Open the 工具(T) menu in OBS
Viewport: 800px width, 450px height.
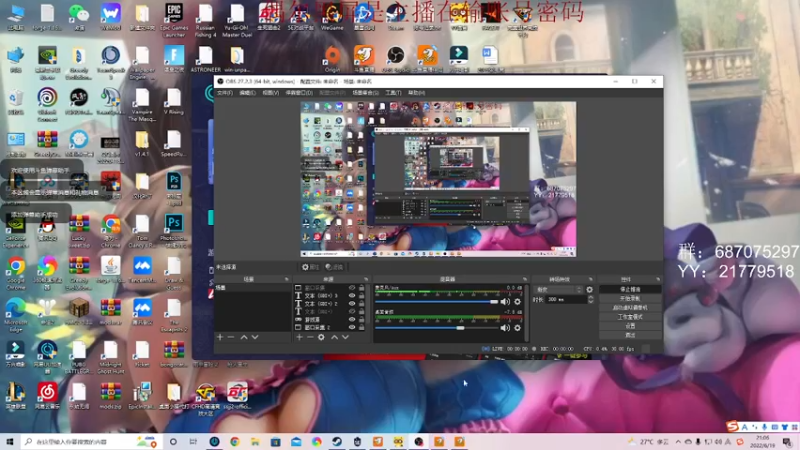click(393, 93)
